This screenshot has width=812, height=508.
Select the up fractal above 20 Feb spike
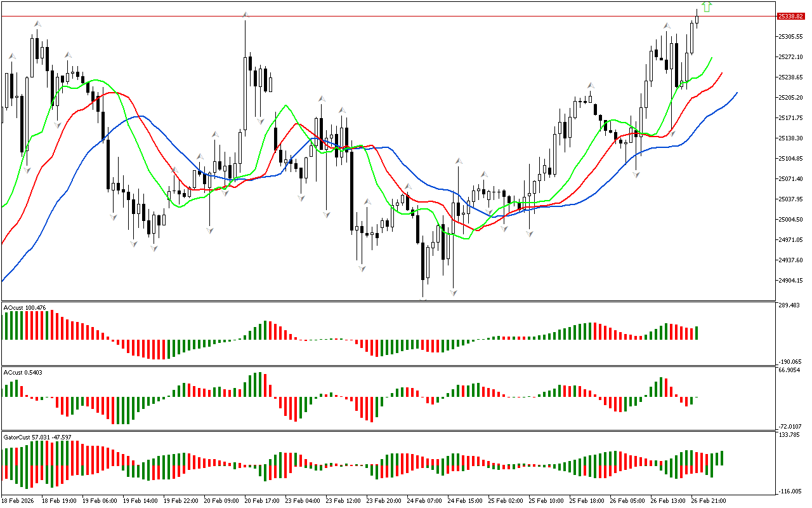[246, 14]
